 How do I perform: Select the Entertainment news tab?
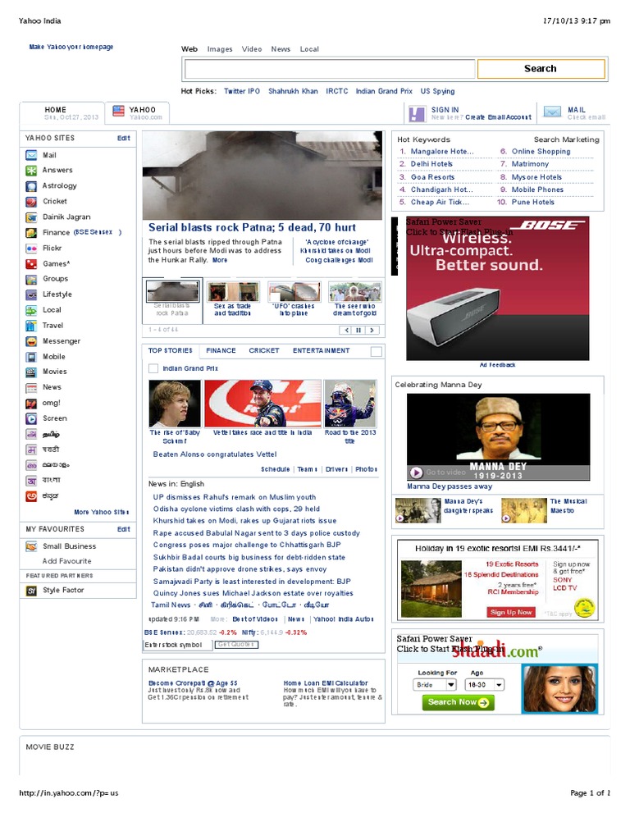coord(321,350)
